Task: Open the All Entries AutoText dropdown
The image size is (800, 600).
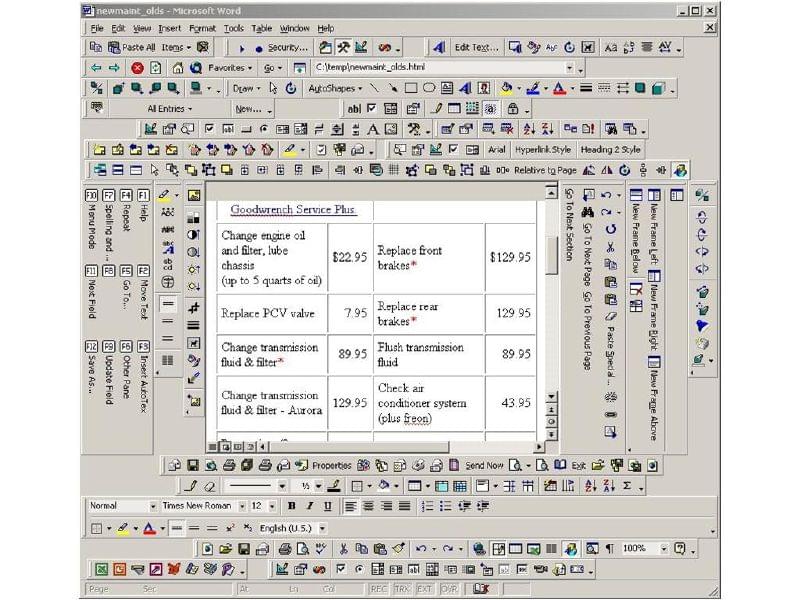Action: click(x=169, y=109)
